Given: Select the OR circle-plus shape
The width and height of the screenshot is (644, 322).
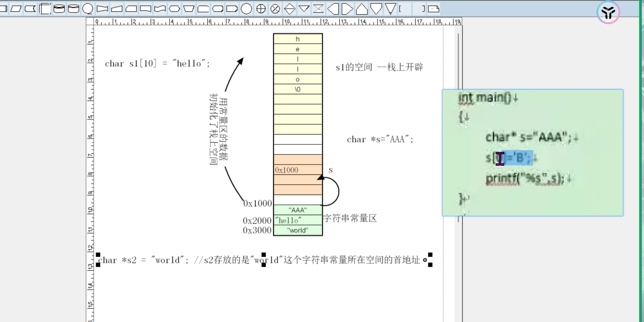Looking at the screenshot, I should (261, 9).
